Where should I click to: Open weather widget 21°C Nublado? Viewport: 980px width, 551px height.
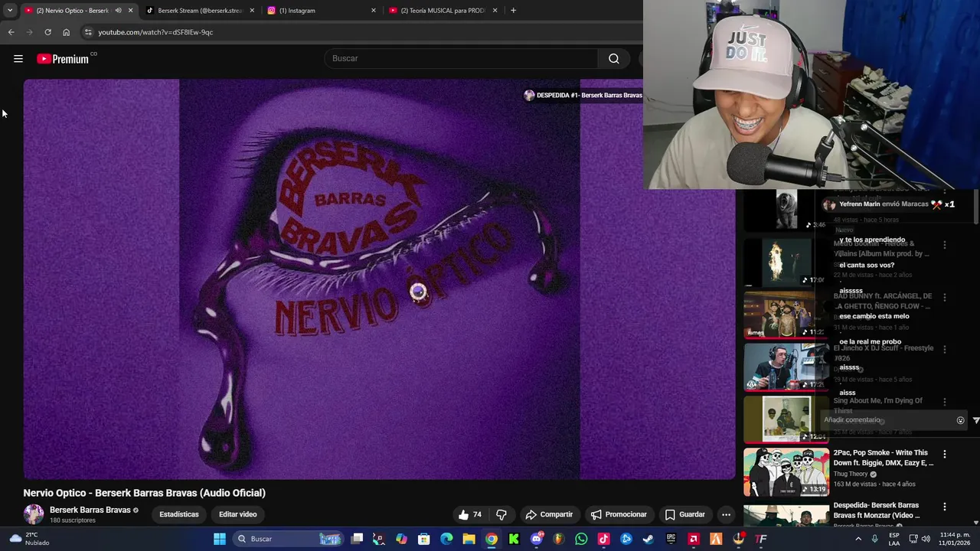pyautogui.click(x=30, y=539)
